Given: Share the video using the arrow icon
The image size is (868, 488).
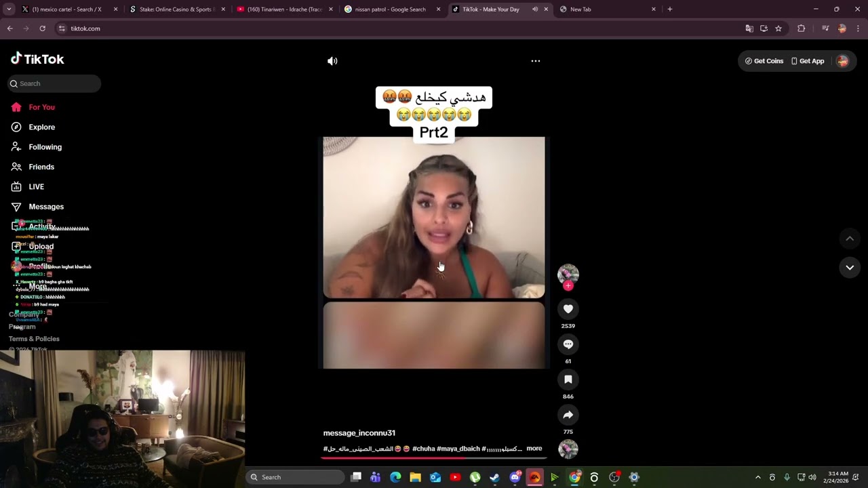Looking at the screenshot, I should coord(568,415).
